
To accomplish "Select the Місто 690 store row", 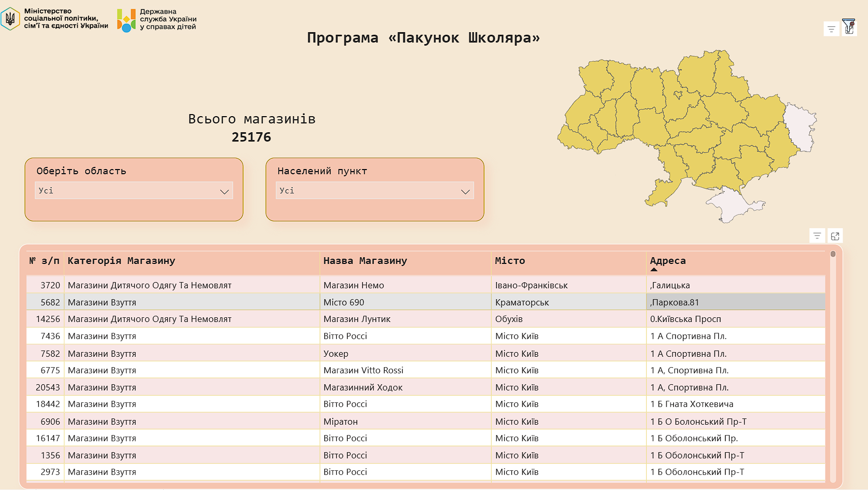I will (344, 302).
